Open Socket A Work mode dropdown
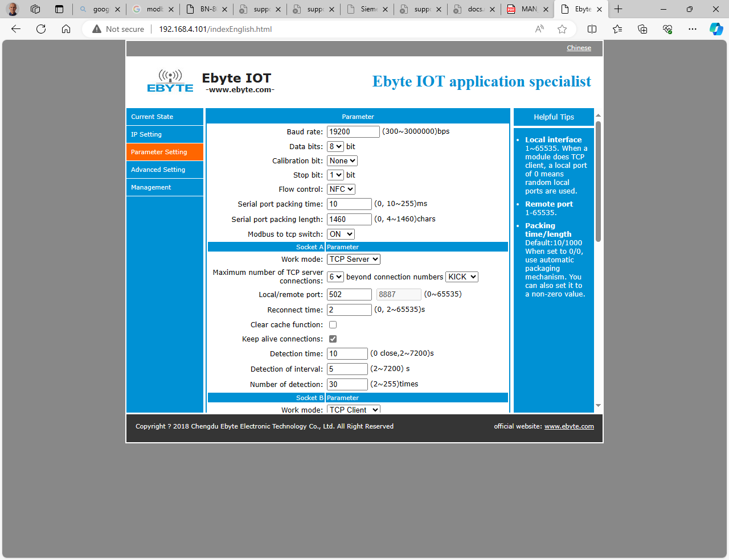Screen dimensions: 729x560 [x=354, y=259]
